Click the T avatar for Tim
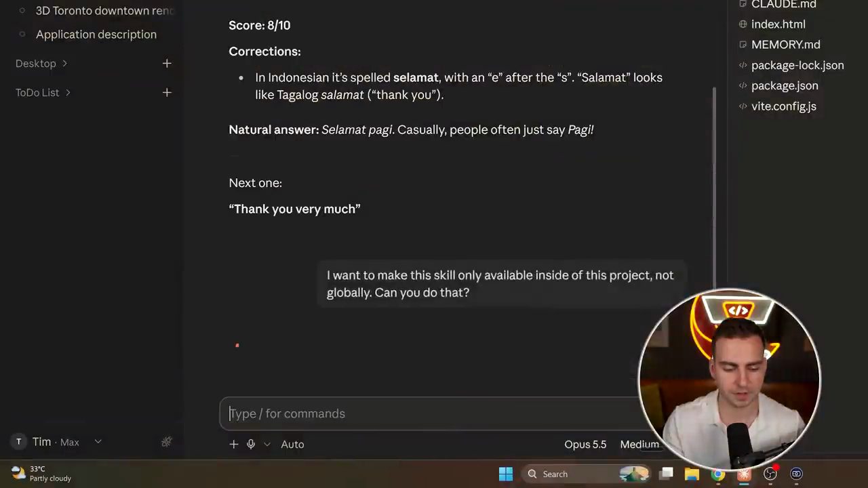Viewport: 868px width, 488px height. coord(19,442)
